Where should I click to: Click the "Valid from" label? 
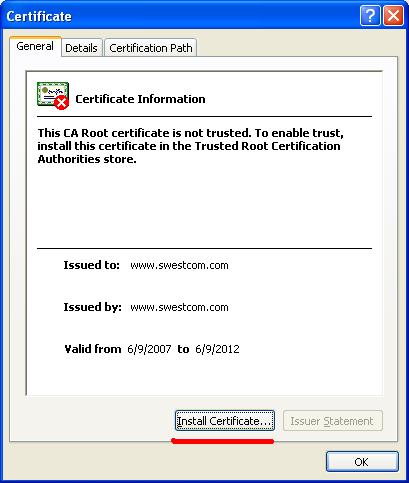pos(93,349)
